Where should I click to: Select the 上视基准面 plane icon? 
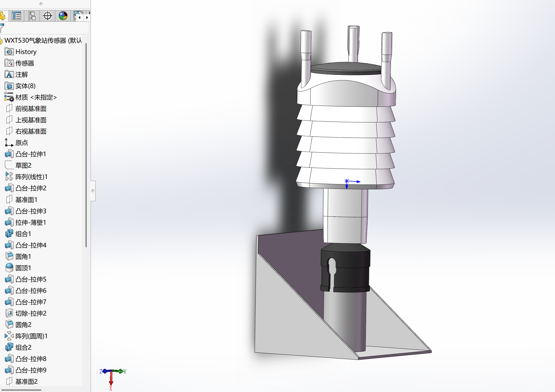9,120
